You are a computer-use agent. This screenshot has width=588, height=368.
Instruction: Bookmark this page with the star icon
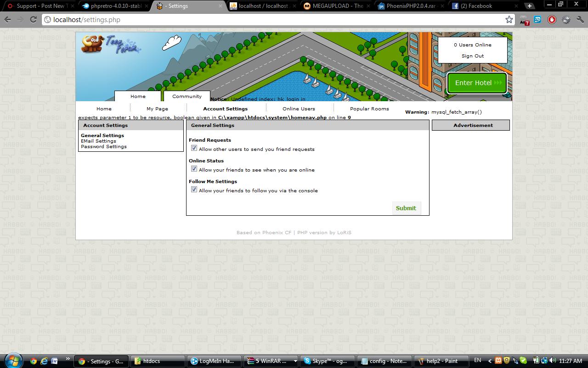tap(509, 20)
